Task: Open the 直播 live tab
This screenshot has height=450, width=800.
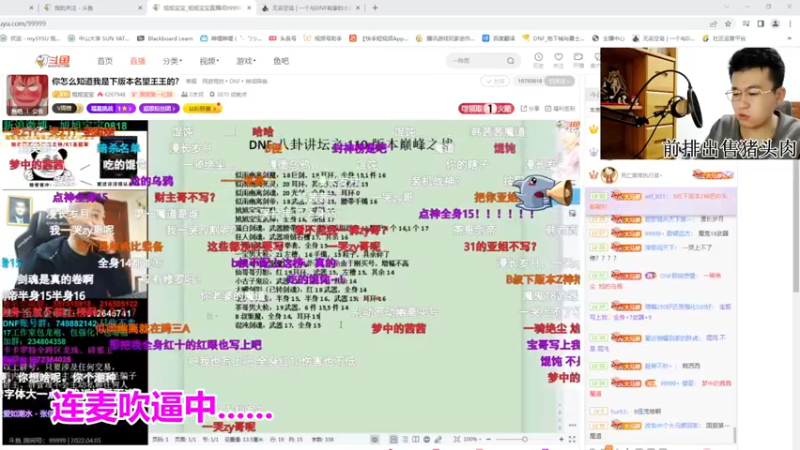Action: tap(137, 61)
